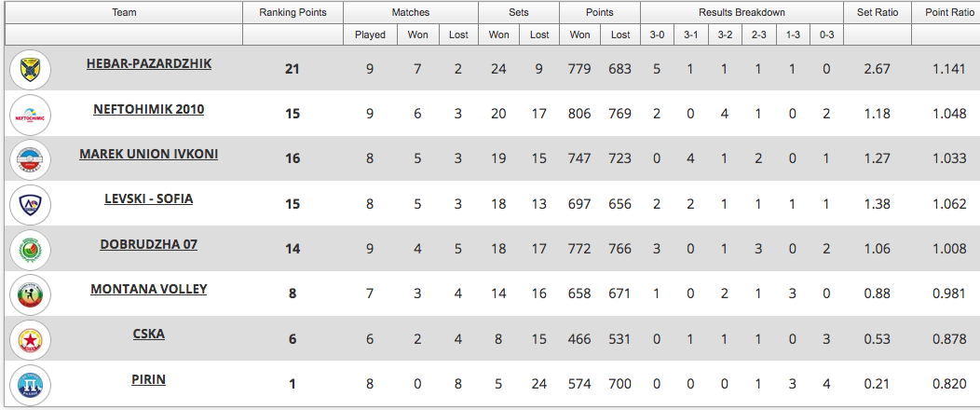This screenshot has width=980, height=410.
Task: Open the HEBAR-PAZARDZHIK team link
Action: click(x=149, y=64)
